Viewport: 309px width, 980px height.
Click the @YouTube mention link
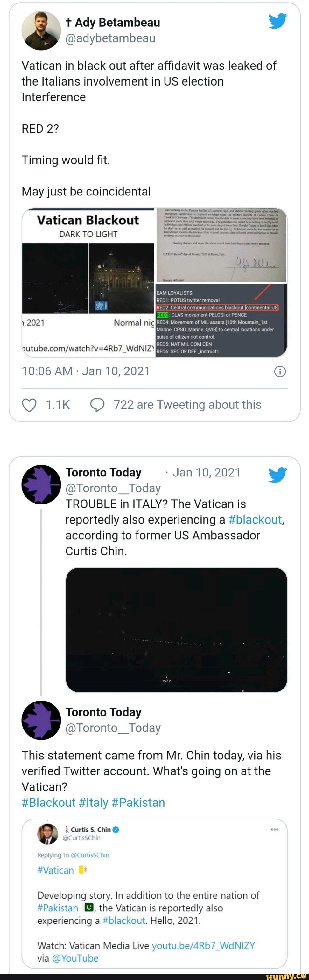pyautogui.click(x=75, y=958)
